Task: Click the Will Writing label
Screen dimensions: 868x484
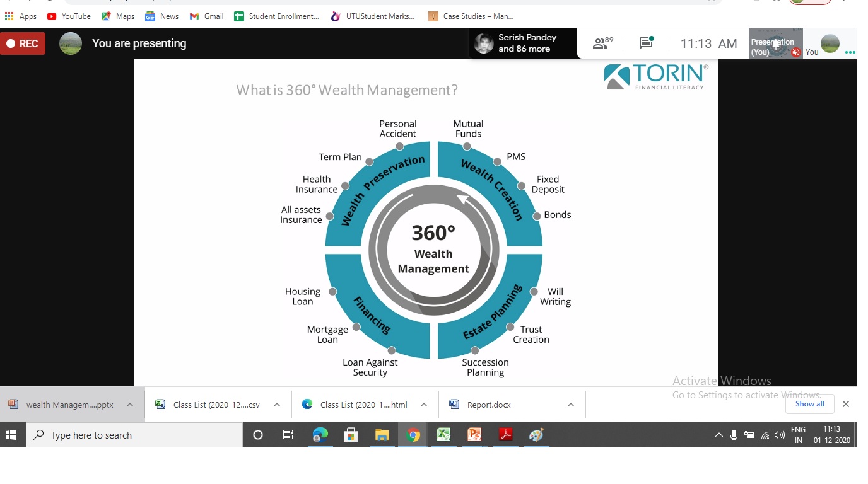Action: pos(555,296)
